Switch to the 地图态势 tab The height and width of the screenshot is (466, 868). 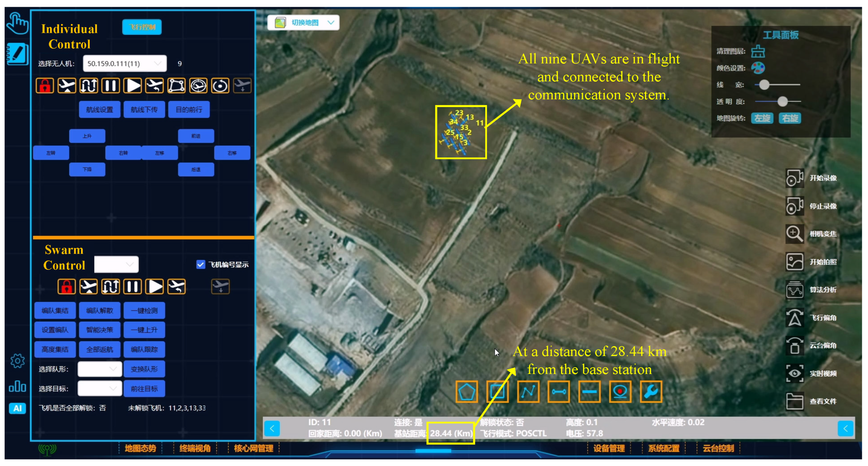[140, 448]
